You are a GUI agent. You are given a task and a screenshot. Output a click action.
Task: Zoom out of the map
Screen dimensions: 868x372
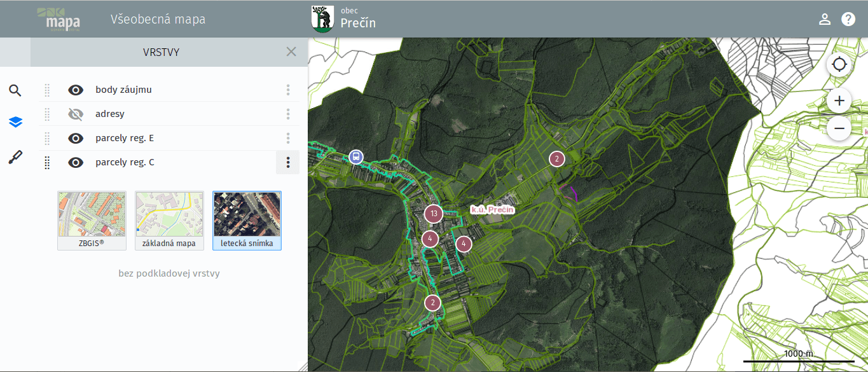[x=839, y=128]
